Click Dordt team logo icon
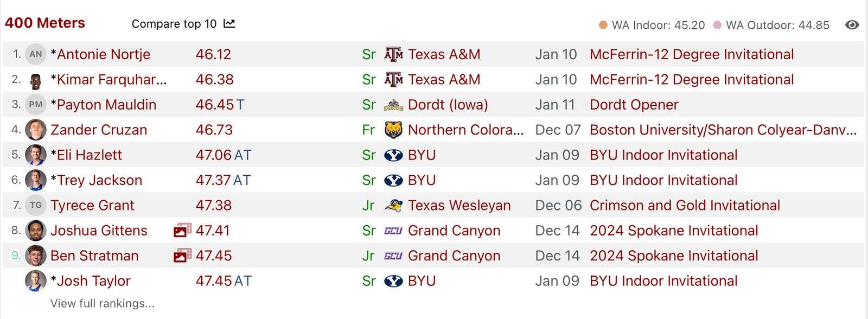The width and height of the screenshot is (868, 319). pyautogui.click(x=393, y=105)
